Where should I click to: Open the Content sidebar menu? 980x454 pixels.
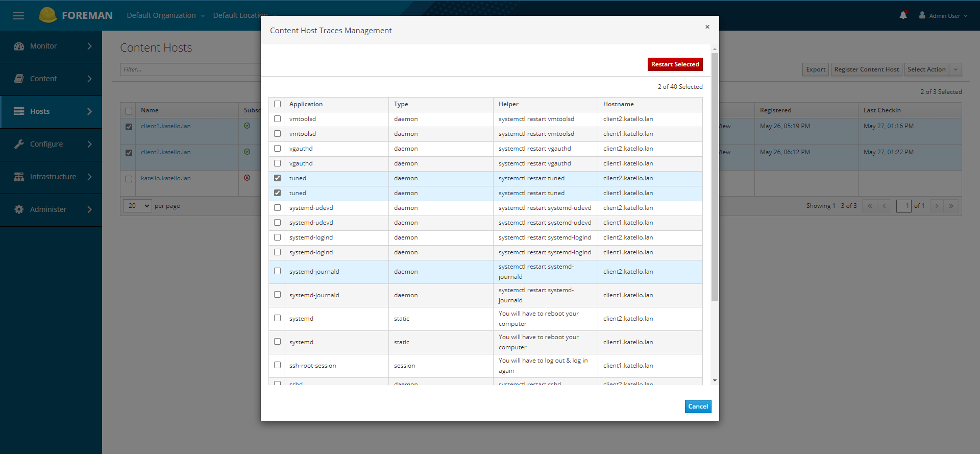coord(51,79)
